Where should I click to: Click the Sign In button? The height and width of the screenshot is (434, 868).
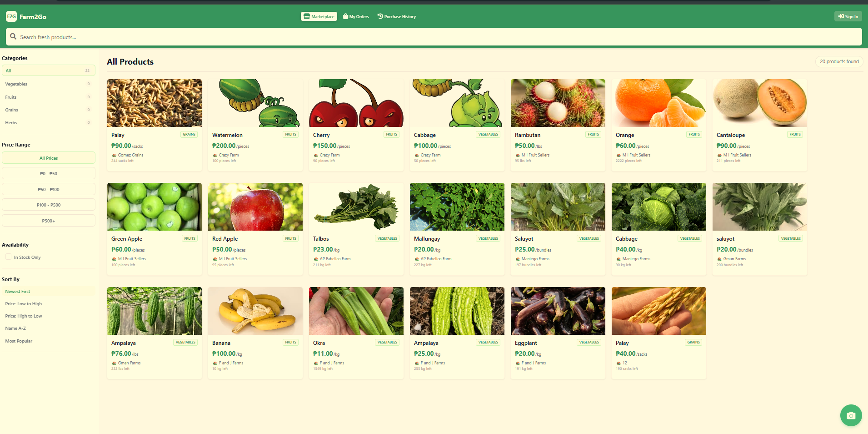(x=848, y=16)
